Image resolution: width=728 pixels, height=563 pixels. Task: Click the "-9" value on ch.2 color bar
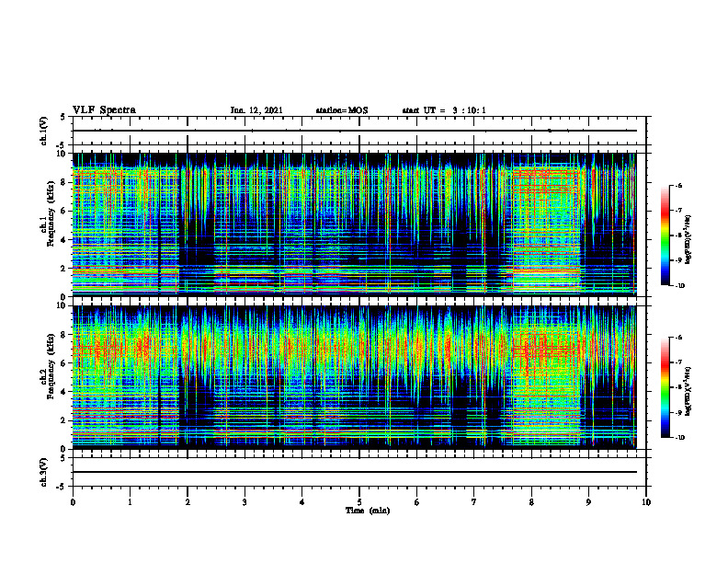click(x=678, y=412)
